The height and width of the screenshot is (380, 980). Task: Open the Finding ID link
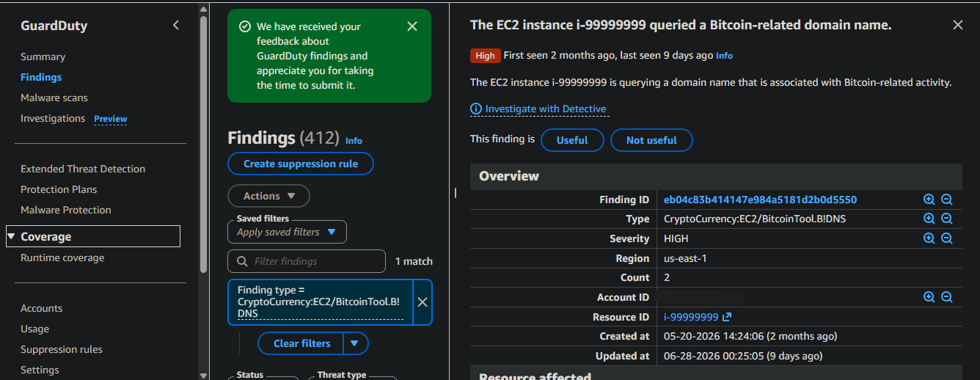[x=760, y=200]
